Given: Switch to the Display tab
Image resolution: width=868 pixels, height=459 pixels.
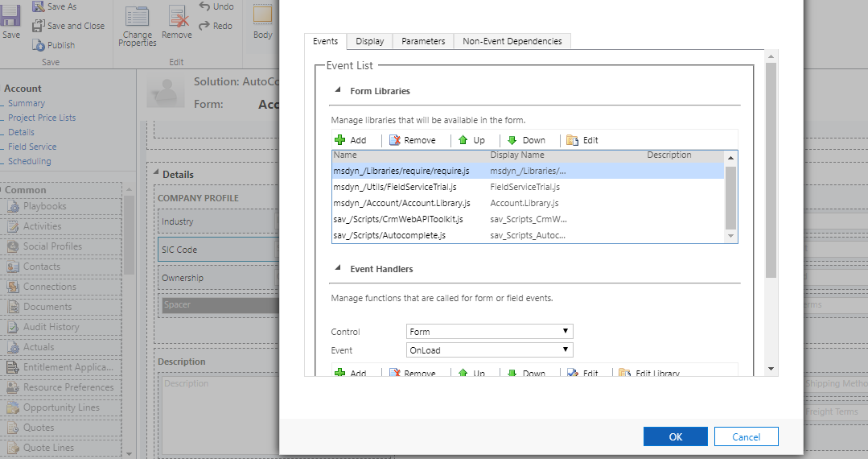Looking at the screenshot, I should tap(370, 41).
